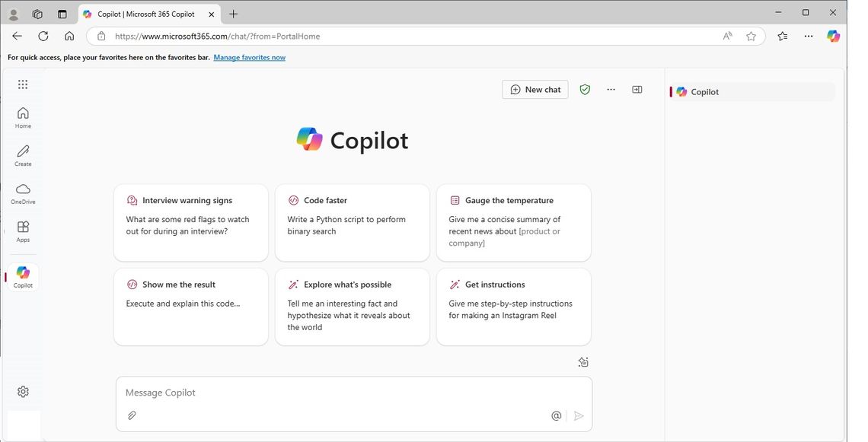The image size is (868, 442).
Task: Open browser settings via three-dot menu
Action: 808,36
